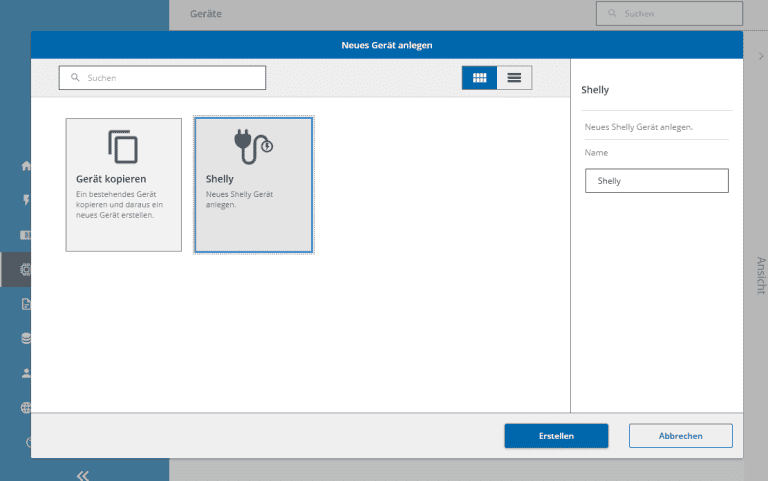Click the Neues Gerät anlegen title bar
768x481 pixels.
387,45
